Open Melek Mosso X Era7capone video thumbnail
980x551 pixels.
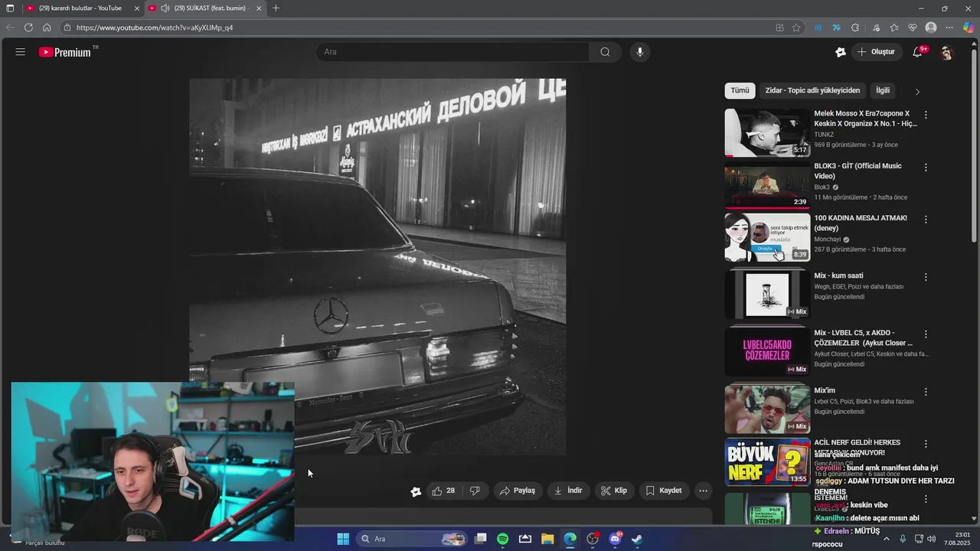point(767,132)
